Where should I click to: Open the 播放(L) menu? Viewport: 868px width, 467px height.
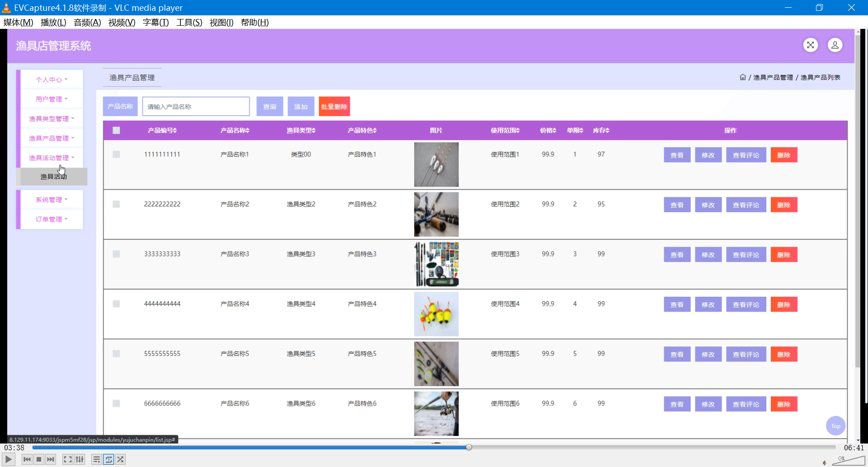(x=53, y=23)
